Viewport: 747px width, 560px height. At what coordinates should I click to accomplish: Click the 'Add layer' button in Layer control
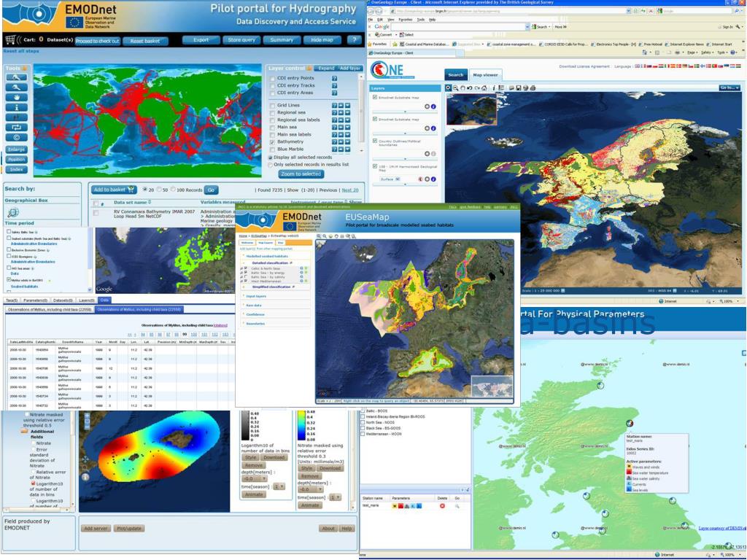click(x=350, y=68)
